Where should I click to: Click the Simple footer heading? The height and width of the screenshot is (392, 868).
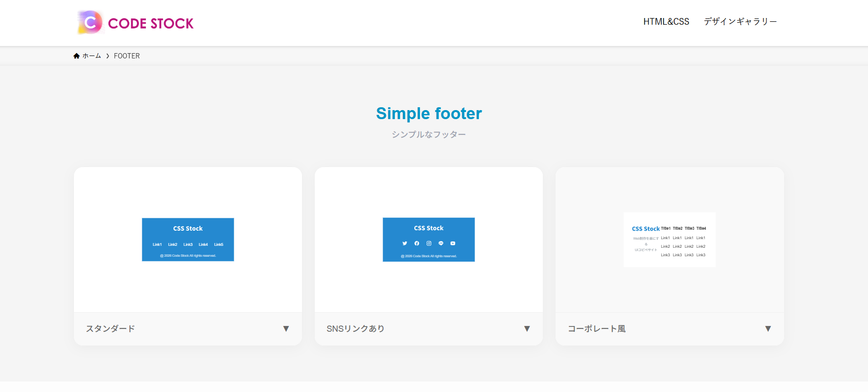click(x=429, y=113)
